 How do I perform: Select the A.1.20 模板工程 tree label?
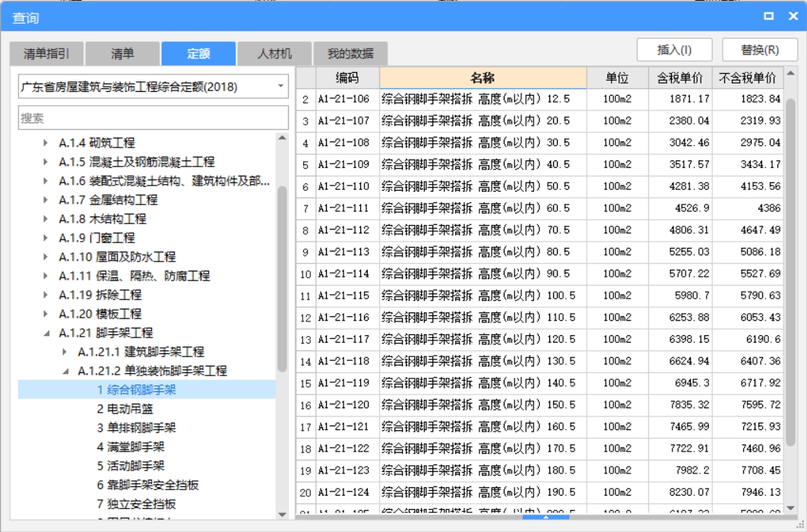coord(100,314)
